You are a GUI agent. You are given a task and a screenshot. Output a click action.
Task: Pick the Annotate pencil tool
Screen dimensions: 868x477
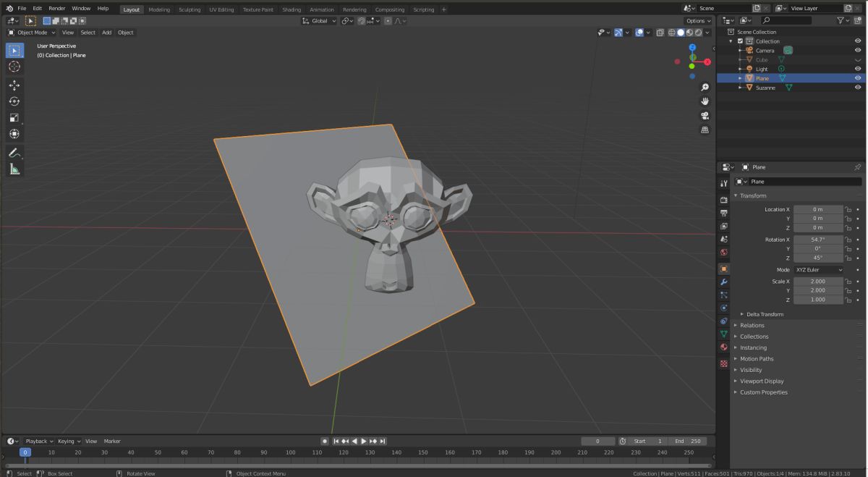pos(14,153)
